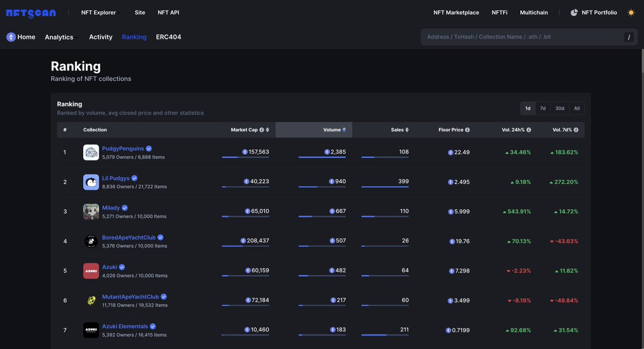This screenshot has height=349, width=644.
Task: Go to NFT Marketplace
Action: point(456,12)
